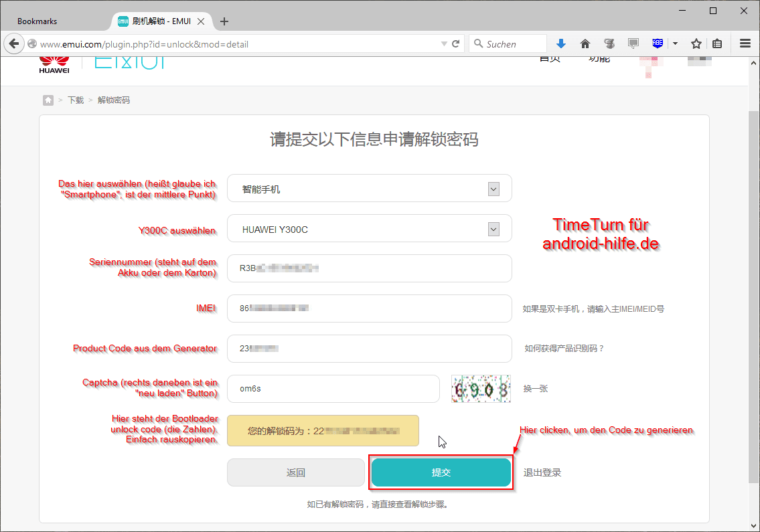Focus the serial number field starting R3B
The width and height of the screenshot is (760, 532).
click(370, 268)
